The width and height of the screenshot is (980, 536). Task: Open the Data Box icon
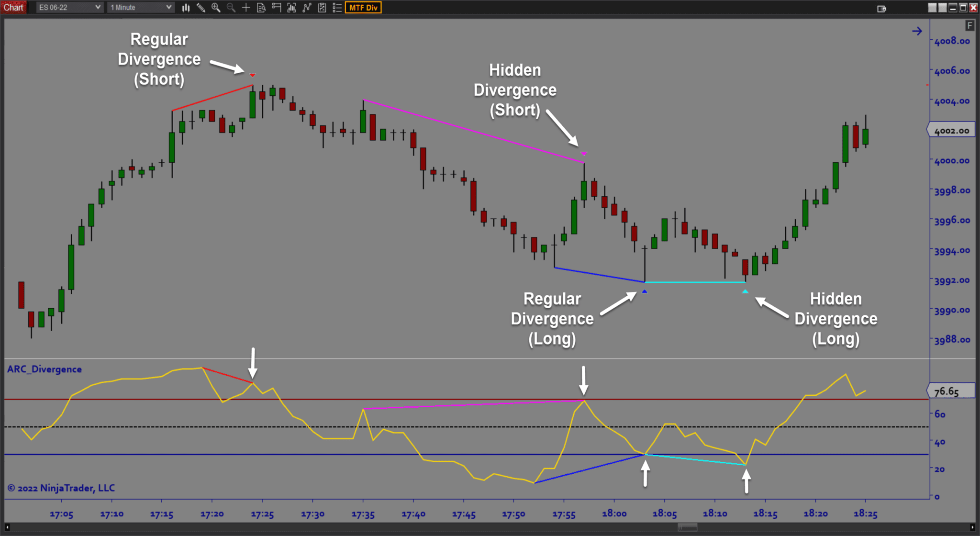click(261, 8)
